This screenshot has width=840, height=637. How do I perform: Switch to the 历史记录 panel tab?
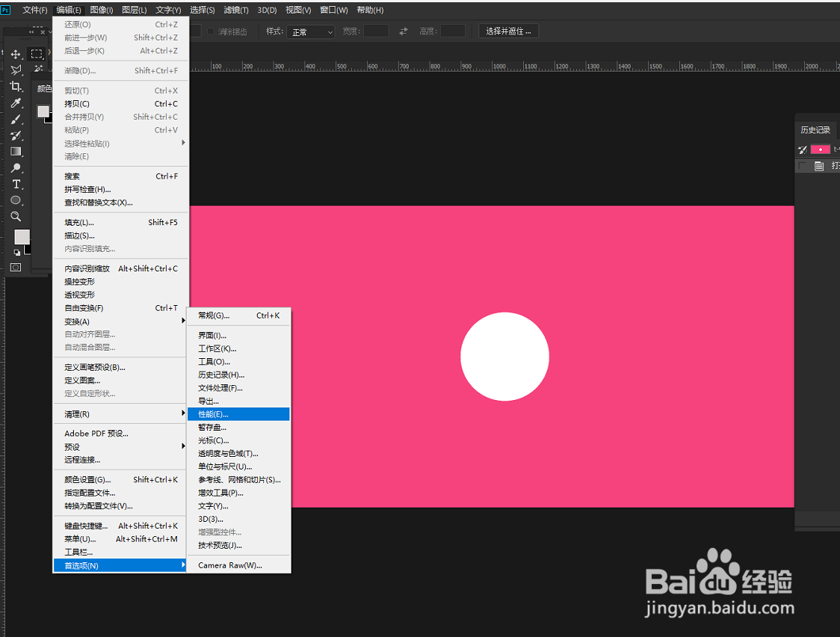(x=815, y=129)
